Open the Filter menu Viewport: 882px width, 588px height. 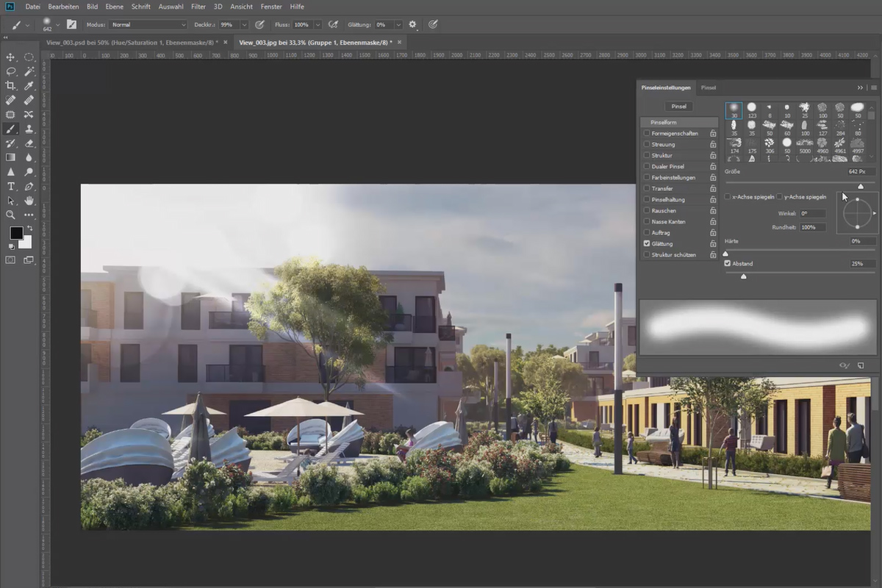point(198,7)
